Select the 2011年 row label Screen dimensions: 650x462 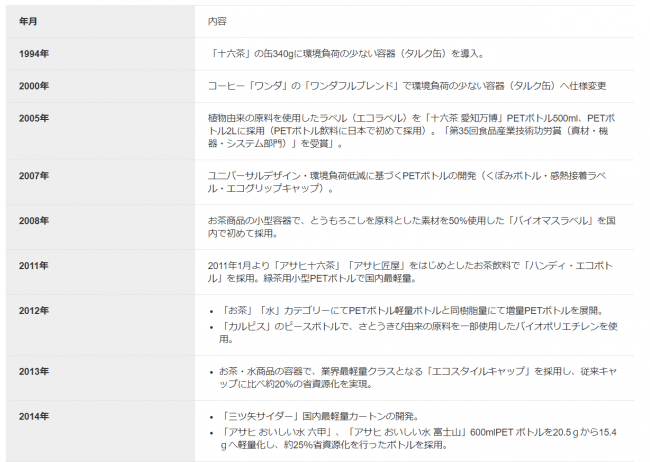coord(34,265)
